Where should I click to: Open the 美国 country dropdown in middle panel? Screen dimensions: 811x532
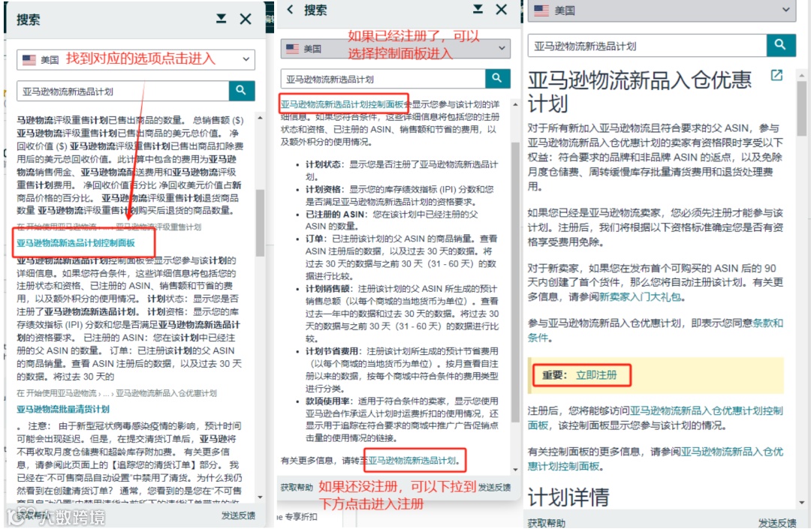tap(395, 49)
